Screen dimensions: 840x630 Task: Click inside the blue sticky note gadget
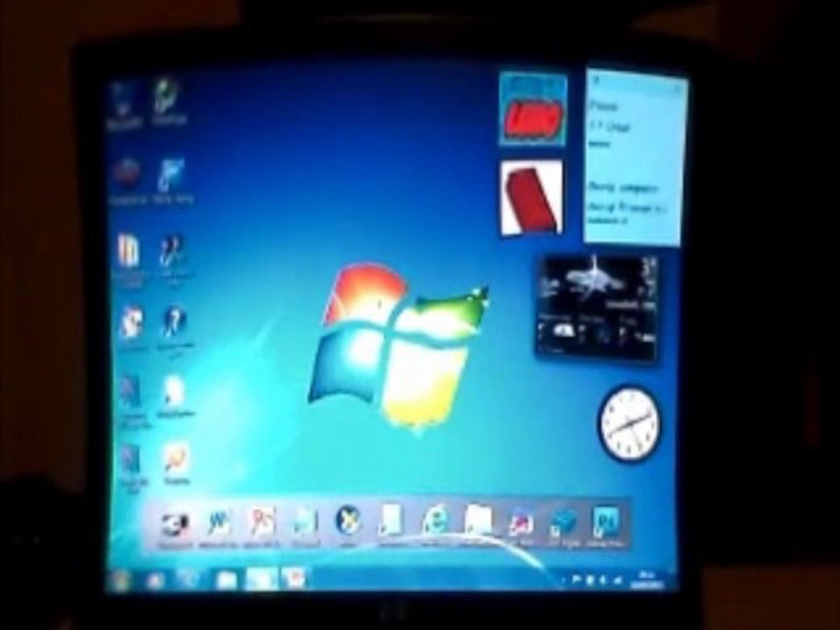634,157
